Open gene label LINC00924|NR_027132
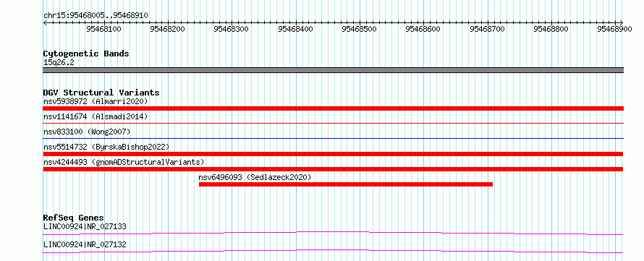 click(x=85, y=244)
